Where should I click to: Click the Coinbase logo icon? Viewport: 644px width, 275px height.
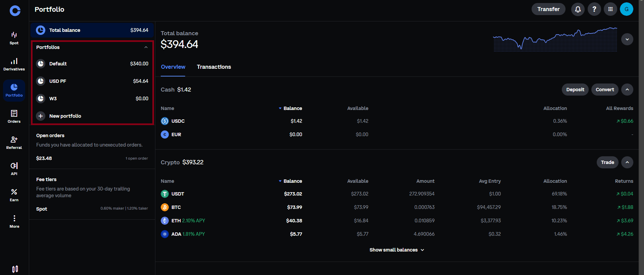tap(15, 11)
